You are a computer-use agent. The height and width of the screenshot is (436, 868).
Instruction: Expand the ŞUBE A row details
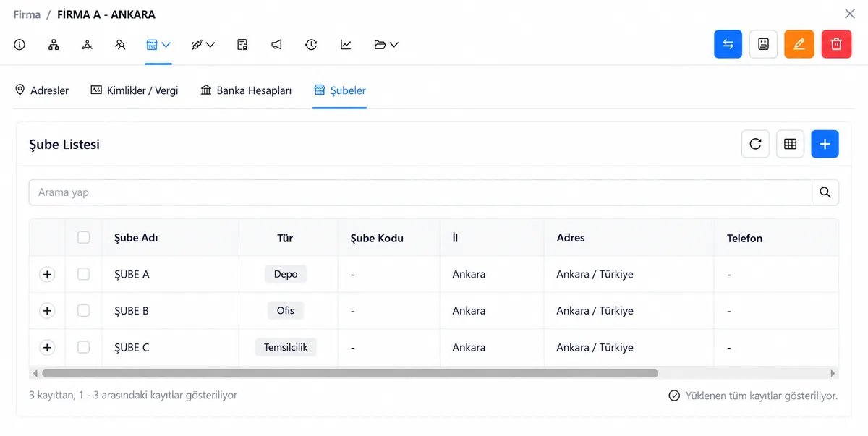[x=47, y=274]
